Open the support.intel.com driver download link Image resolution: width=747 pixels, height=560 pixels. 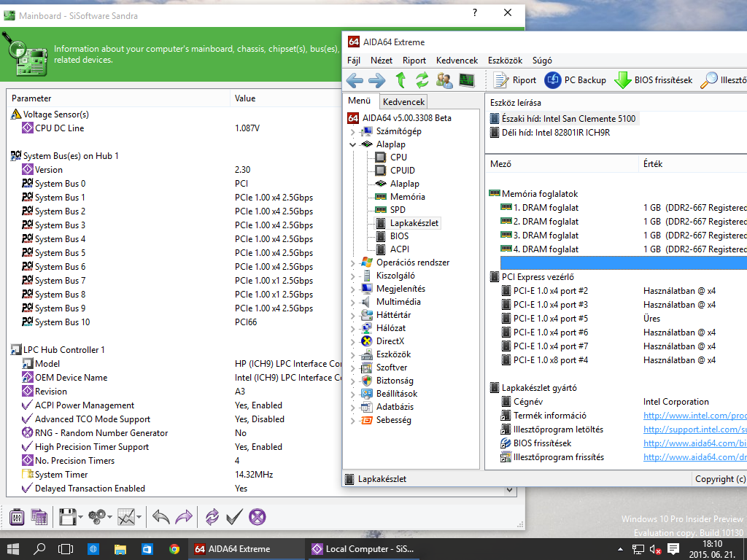point(694,429)
